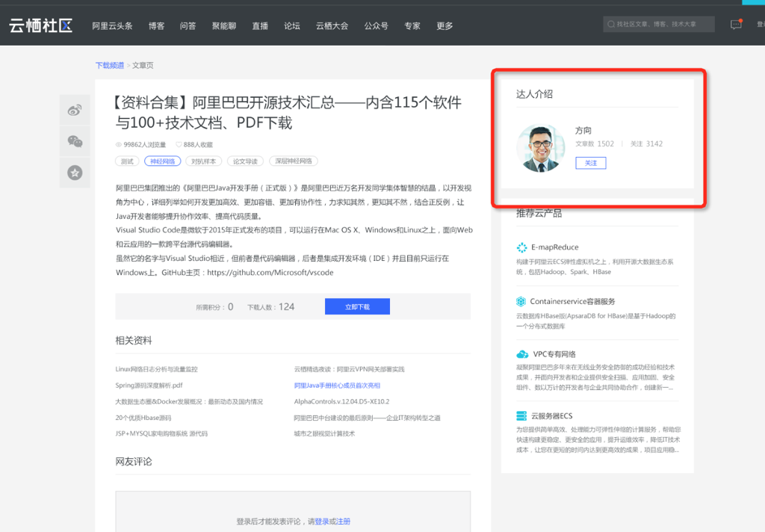Click the 下载人数：124 text
765x532 pixels.
270,307
